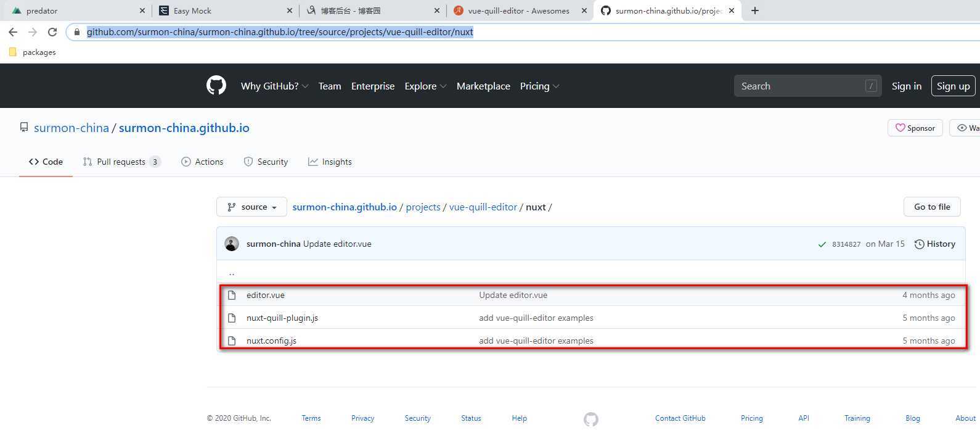This screenshot has width=980, height=430.
Task: Click Marketplace in the header navigation
Action: (x=483, y=86)
